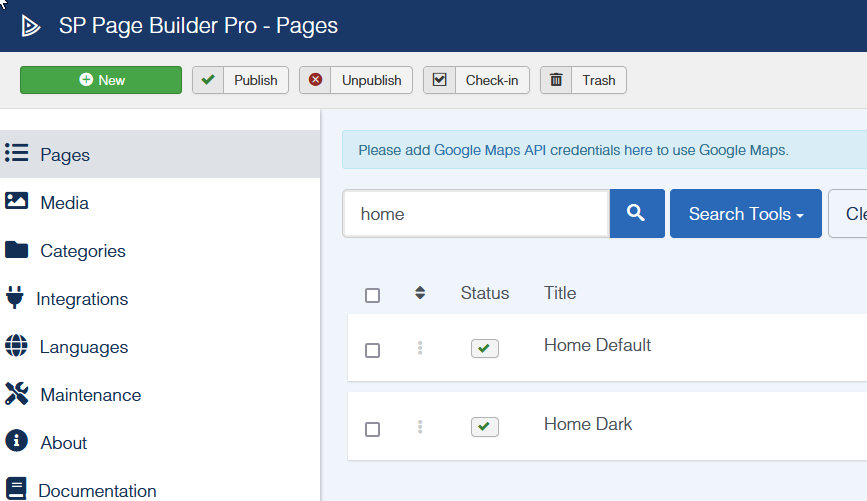Select the Home Default row checkbox

(x=372, y=350)
